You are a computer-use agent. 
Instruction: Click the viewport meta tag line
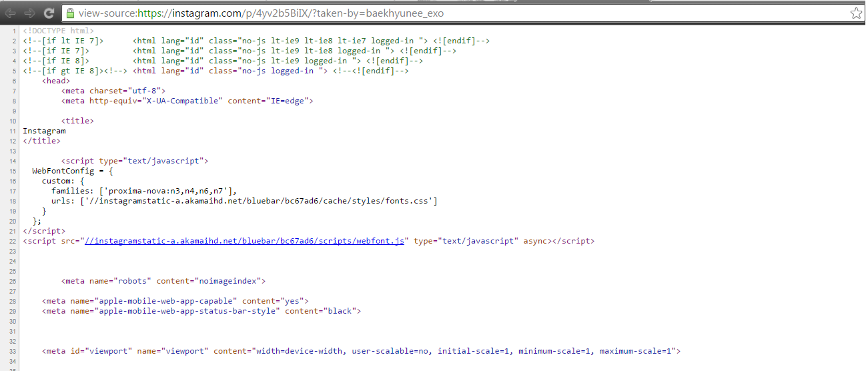361,351
